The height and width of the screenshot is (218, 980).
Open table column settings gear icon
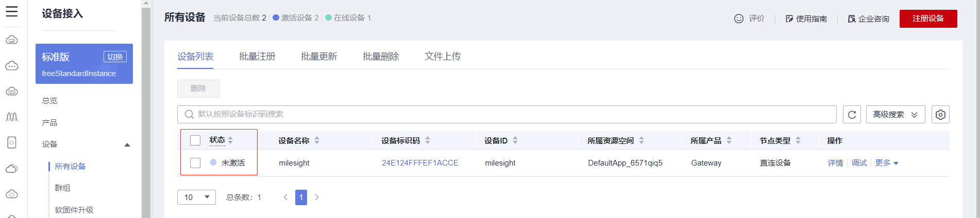pyautogui.click(x=940, y=114)
